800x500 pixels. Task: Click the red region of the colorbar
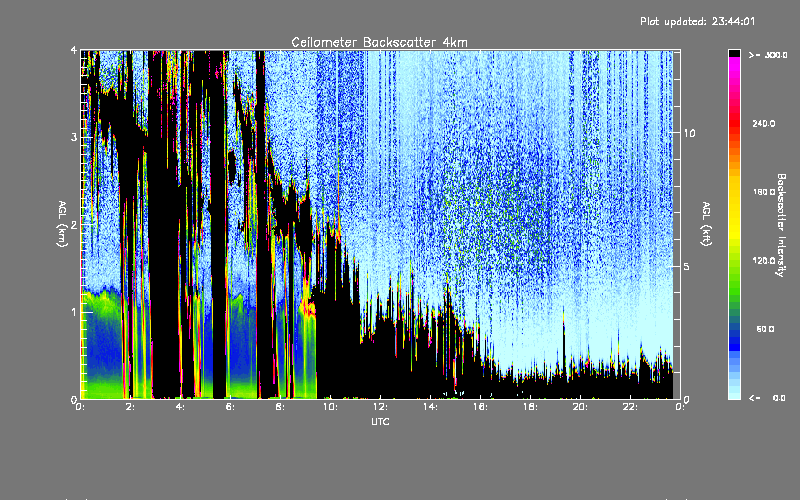coord(734,122)
